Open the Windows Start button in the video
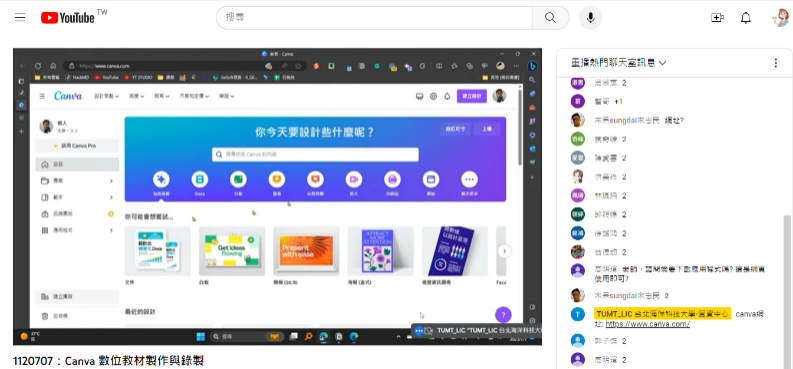The width and height of the screenshot is (793, 369). point(200,336)
